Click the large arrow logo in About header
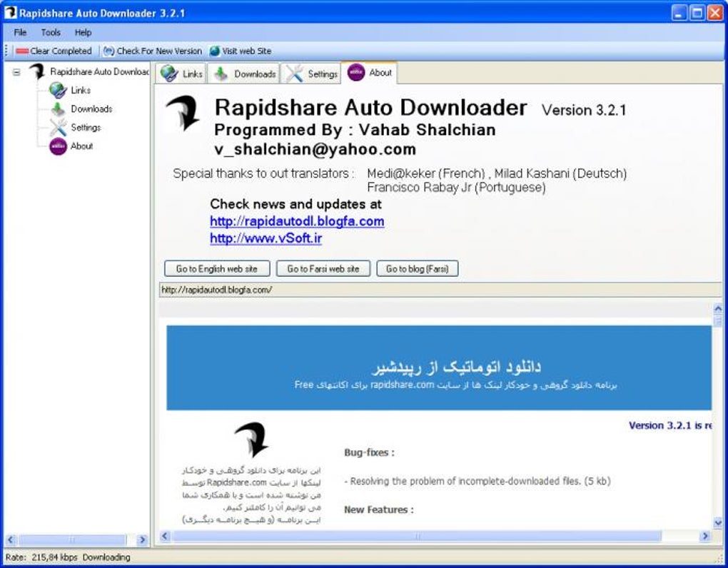This screenshot has width=728, height=568. click(x=183, y=113)
